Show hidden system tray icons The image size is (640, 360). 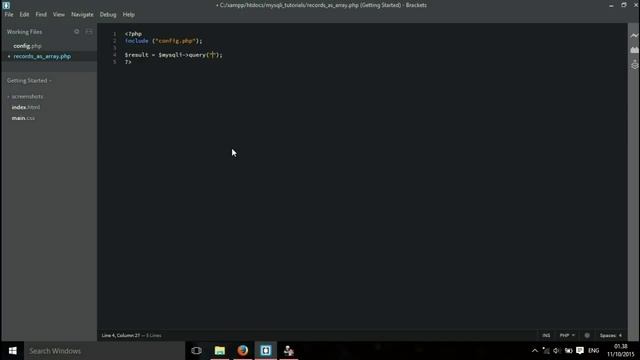pos(535,351)
